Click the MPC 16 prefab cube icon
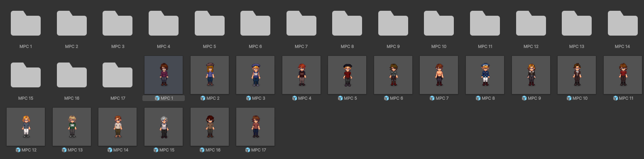The image size is (644, 159). tap(202, 150)
